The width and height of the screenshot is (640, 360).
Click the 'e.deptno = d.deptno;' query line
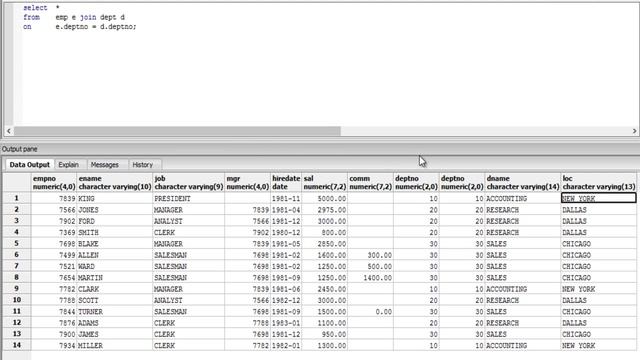[96, 27]
